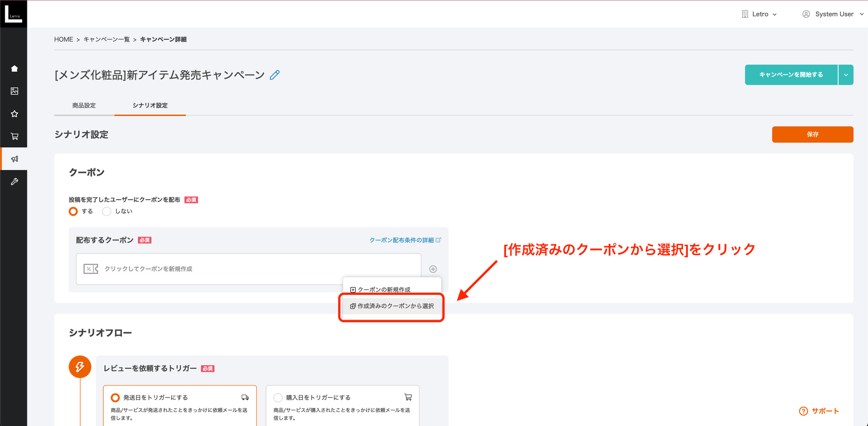Click the plus icon beside the coupon field
This screenshot has height=426, width=868.
click(433, 269)
